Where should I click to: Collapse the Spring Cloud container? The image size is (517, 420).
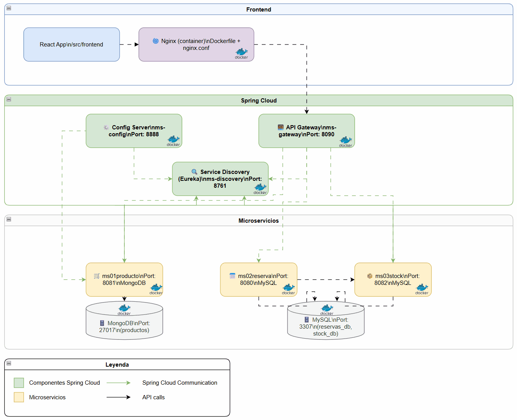click(x=9, y=99)
